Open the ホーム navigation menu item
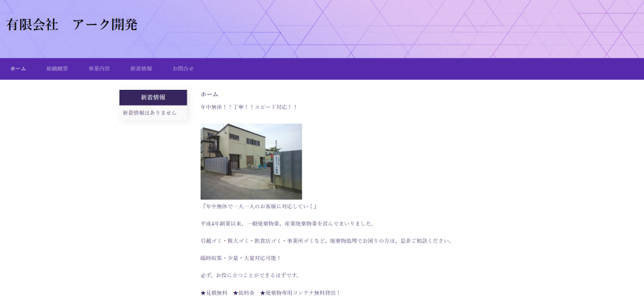This screenshot has width=644, height=306. 18,68
